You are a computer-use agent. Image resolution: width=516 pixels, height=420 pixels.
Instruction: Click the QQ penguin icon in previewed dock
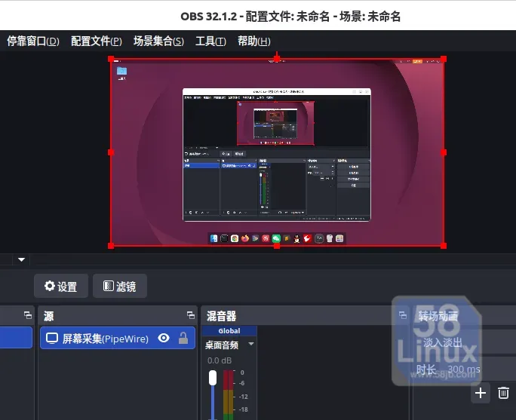tap(296, 238)
